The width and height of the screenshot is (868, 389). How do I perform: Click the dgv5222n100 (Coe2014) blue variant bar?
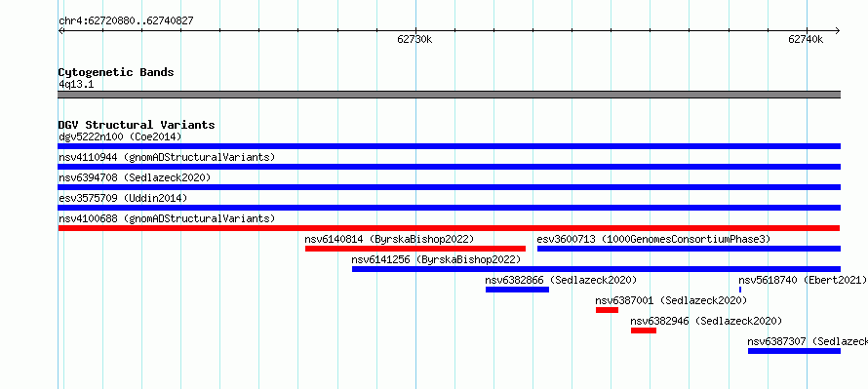tap(449, 146)
